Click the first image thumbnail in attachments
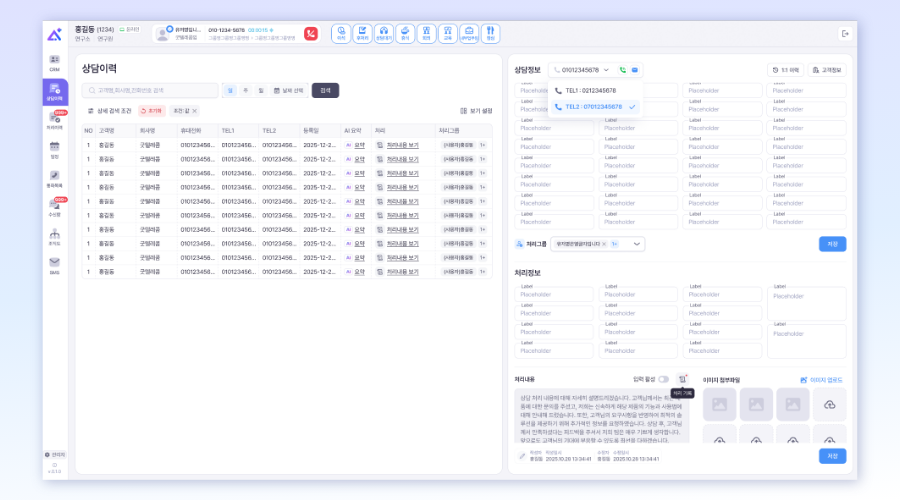Viewport: 900px width, 500px height. (720, 404)
